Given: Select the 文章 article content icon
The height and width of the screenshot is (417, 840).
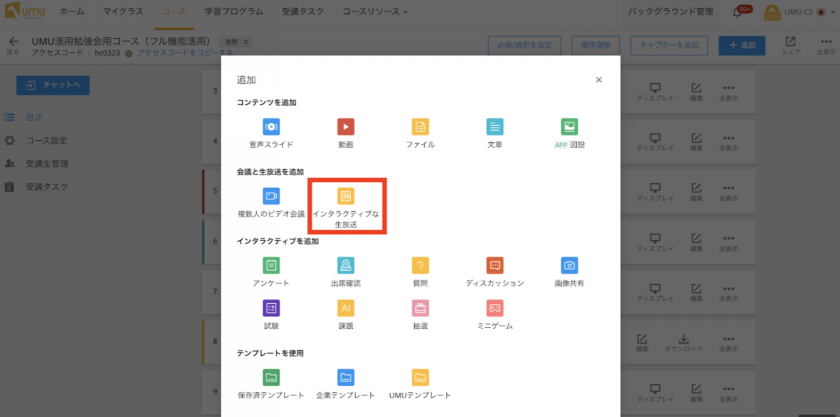Looking at the screenshot, I should coord(494,126).
